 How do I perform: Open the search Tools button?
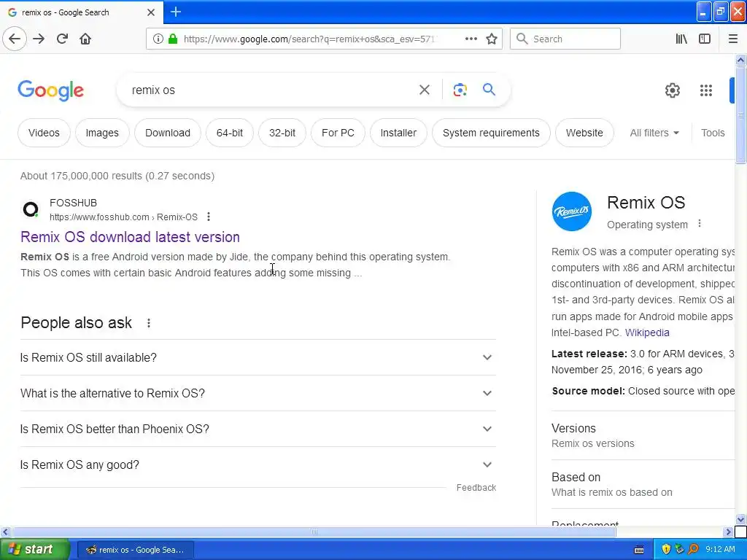(713, 133)
